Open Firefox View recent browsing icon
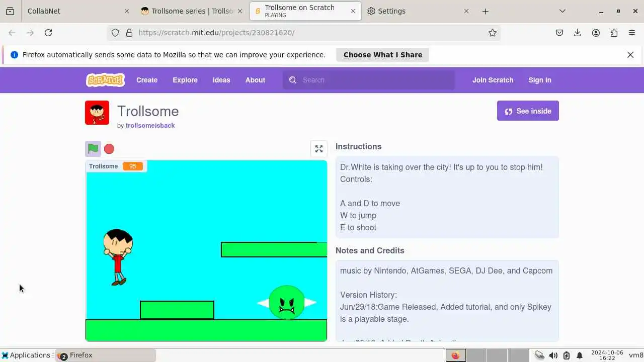This screenshot has width=644, height=362. 10,11
